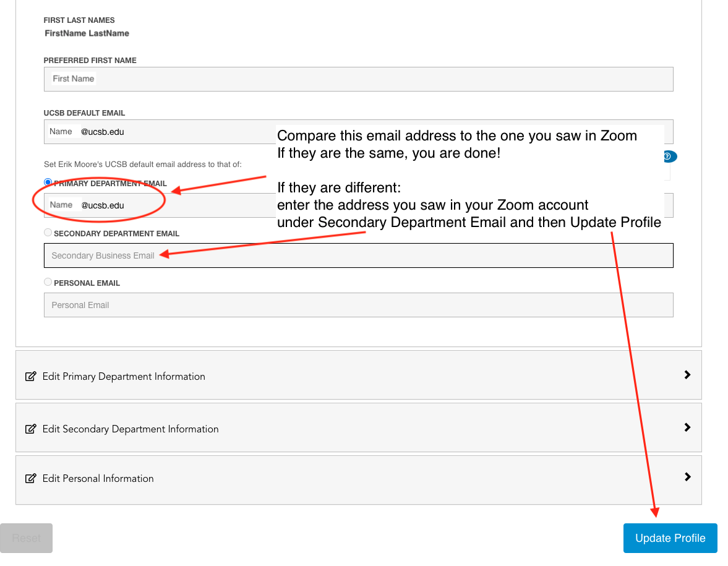This screenshot has width=728, height=566.
Task: Click the PREFERRED FIRST NAME label
Action: point(90,61)
